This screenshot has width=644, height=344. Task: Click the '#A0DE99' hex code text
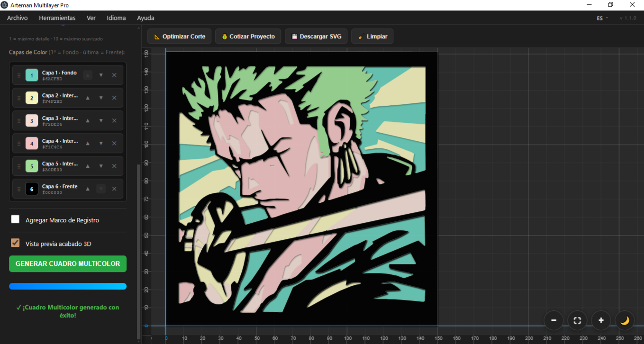pos(52,170)
